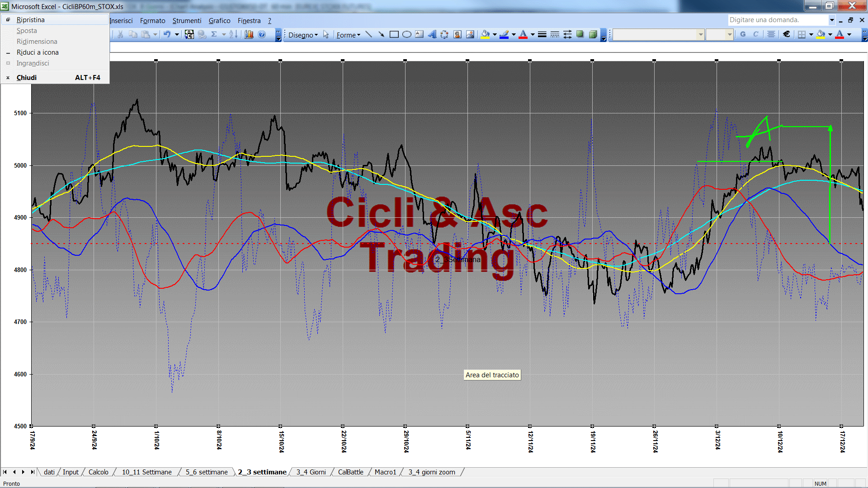Switch to the 3_4 Giorni sheet tab

[311, 472]
